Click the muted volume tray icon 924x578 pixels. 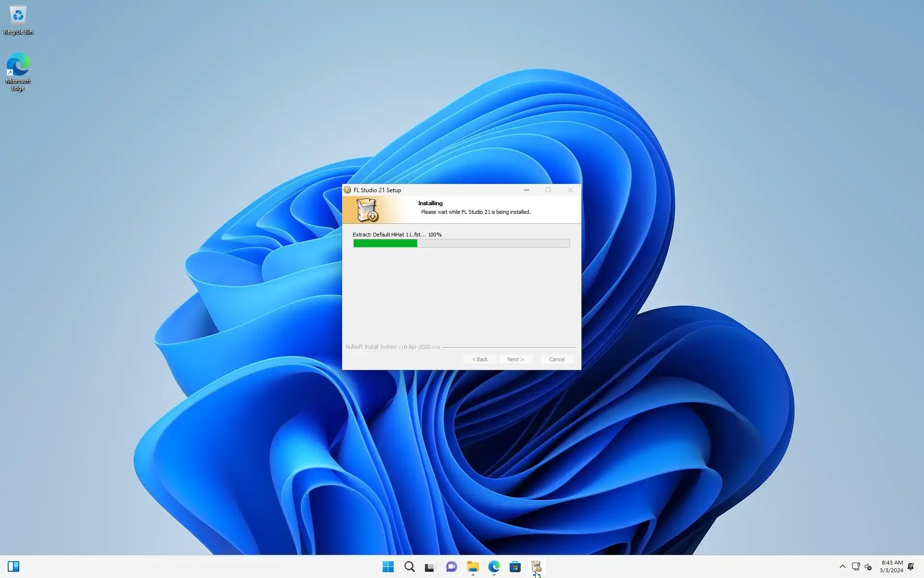[868, 566]
